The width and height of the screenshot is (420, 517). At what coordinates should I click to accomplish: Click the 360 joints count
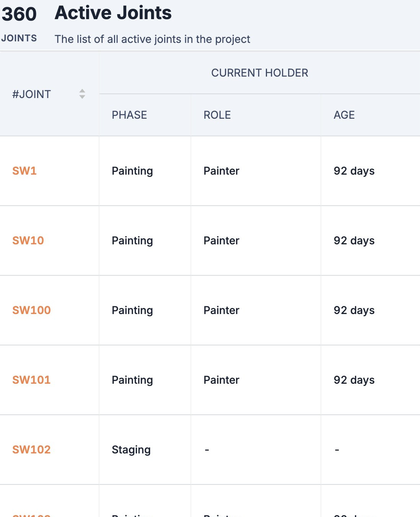[x=19, y=14]
